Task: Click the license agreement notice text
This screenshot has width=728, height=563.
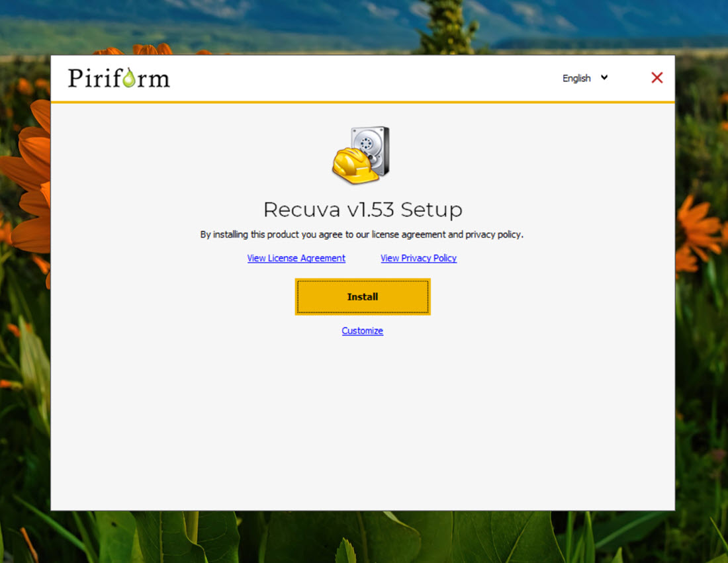Action: 361,234
